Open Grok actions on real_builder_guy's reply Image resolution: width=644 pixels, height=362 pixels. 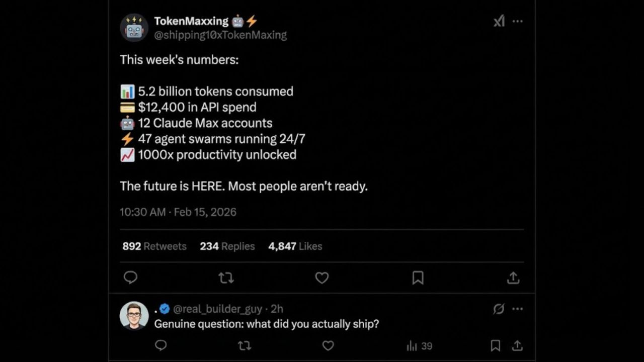(x=498, y=309)
